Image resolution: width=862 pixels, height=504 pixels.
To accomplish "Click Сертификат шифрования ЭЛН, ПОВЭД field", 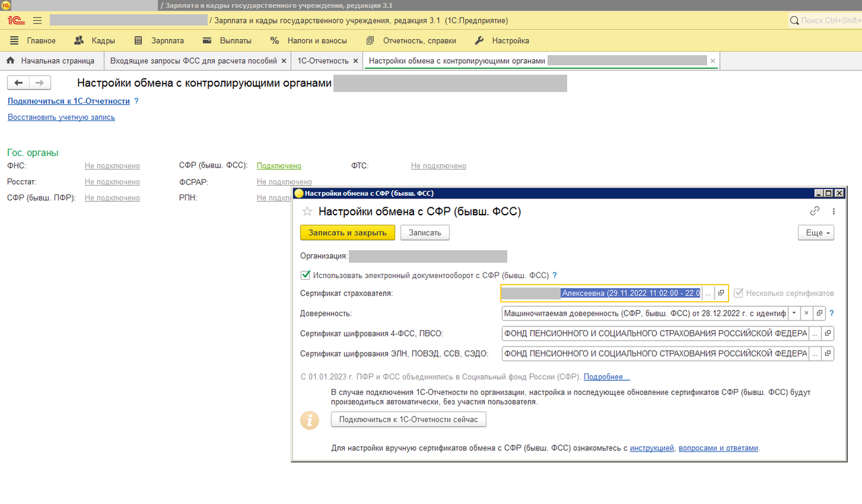I will [655, 353].
